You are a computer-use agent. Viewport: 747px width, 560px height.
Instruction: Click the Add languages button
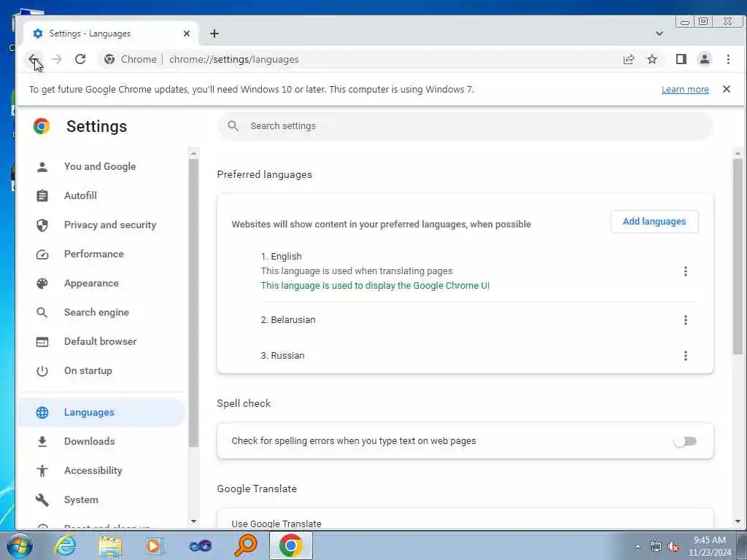click(654, 222)
